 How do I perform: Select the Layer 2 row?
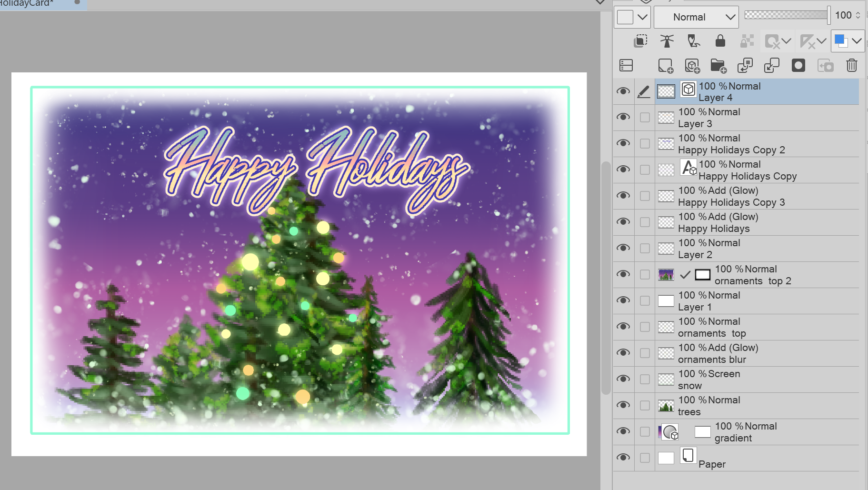pos(757,249)
